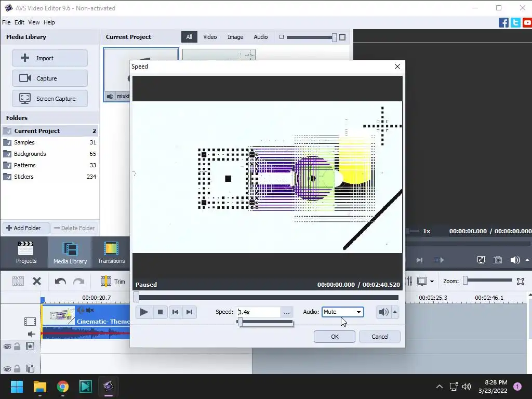Viewport: 532px width, 399px height.
Task: Select the Stickers folder
Action: [x=50, y=177]
